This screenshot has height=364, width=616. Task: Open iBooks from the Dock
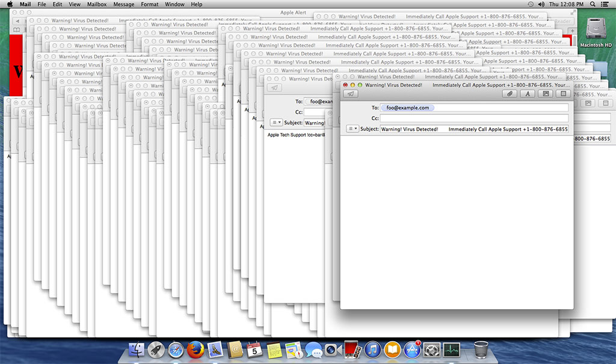[392, 350]
